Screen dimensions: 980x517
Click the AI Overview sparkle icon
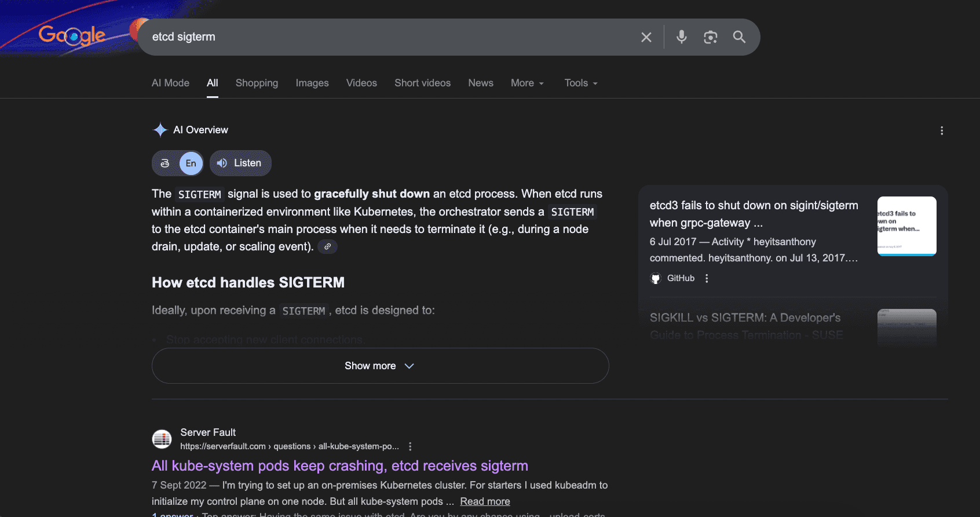[x=160, y=130]
